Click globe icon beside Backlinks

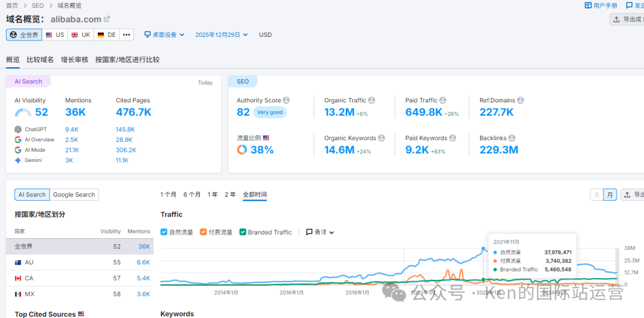[512, 138]
